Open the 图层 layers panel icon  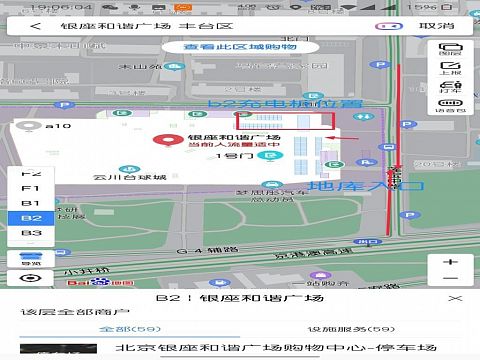[450, 49]
